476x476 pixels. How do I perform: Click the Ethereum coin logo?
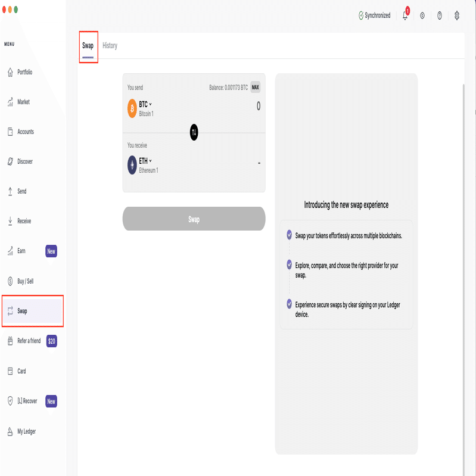[x=132, y=165]
